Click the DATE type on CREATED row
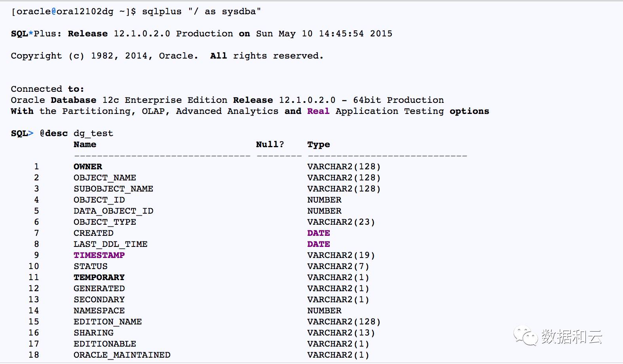The height and width of the screenshot is (364, 623). click(x=319, y=233)
